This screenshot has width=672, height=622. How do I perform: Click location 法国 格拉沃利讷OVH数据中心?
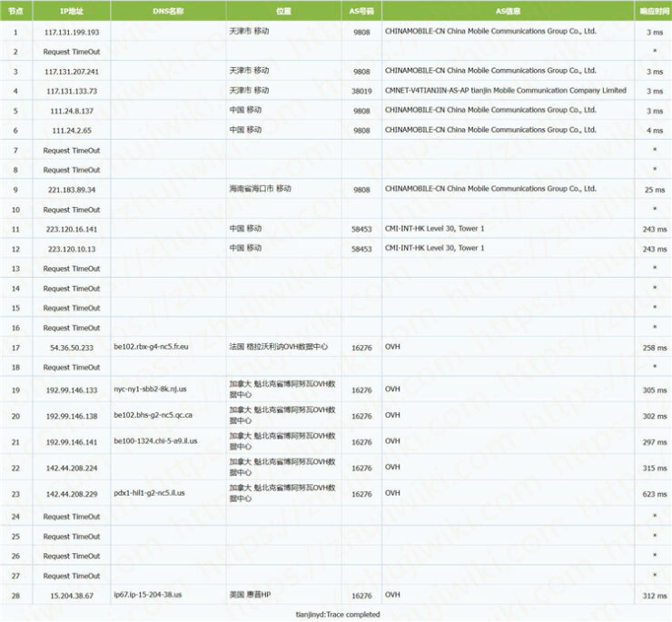pos(279,346)
